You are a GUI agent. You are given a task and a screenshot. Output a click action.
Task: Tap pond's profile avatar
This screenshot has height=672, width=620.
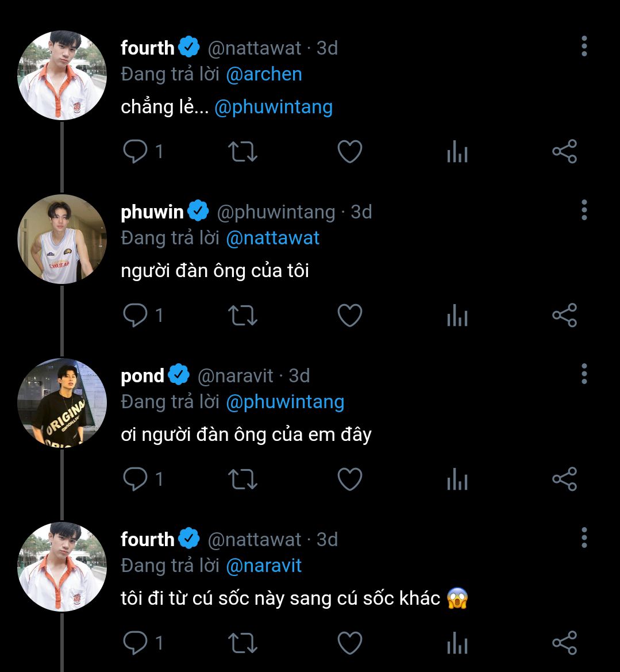coord(62,403)
